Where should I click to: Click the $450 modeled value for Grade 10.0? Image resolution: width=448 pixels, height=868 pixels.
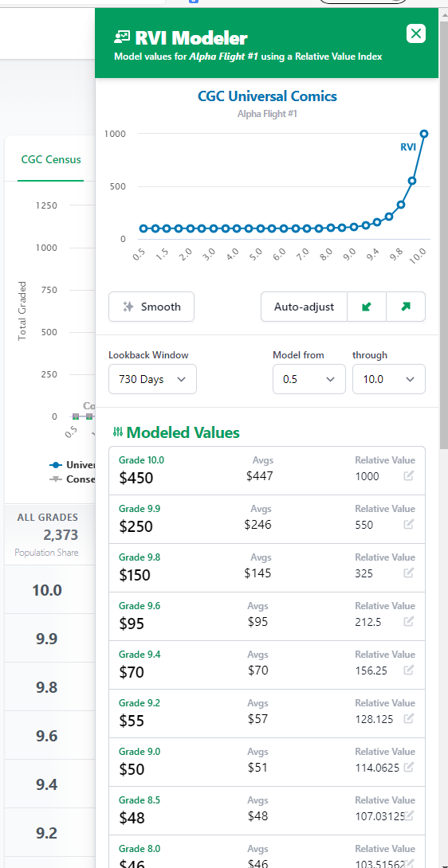click(136, 478)
